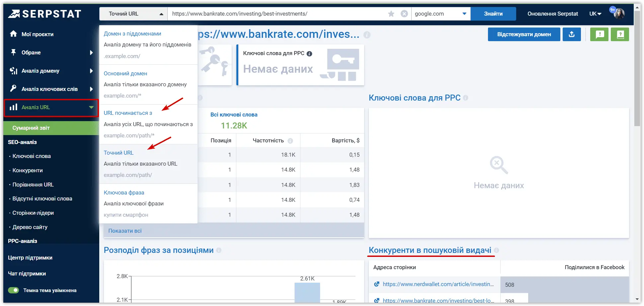Select Ключова фраза option
The width and height of the screenshot is (644, 306).
click(123, 192)
